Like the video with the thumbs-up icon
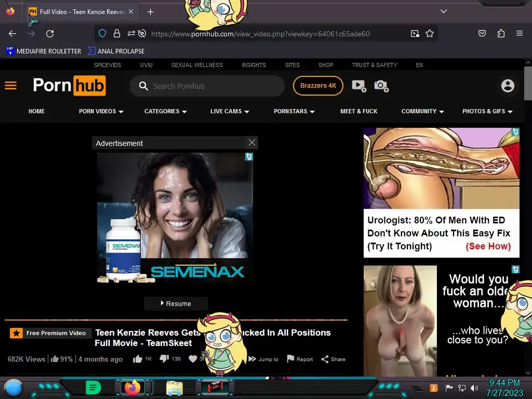Image resolution: width=532 pixels, height=399 pixels. pyautogui.click(x=137, y=359)
